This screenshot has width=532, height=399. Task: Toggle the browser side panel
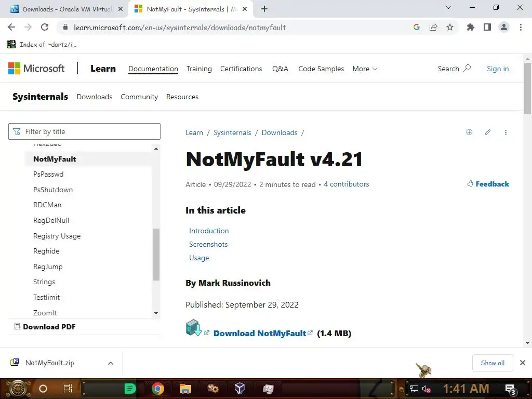487,27
